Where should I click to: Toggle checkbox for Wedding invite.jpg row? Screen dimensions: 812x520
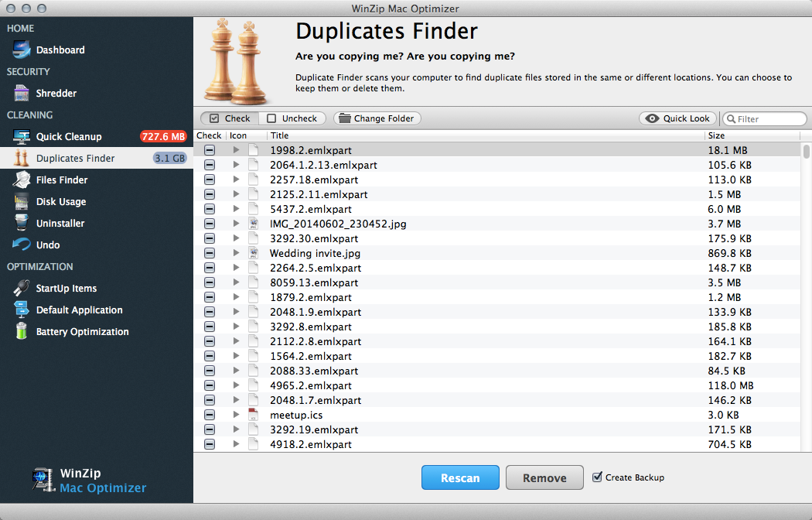pyautogui.click(x=210, y=253)
